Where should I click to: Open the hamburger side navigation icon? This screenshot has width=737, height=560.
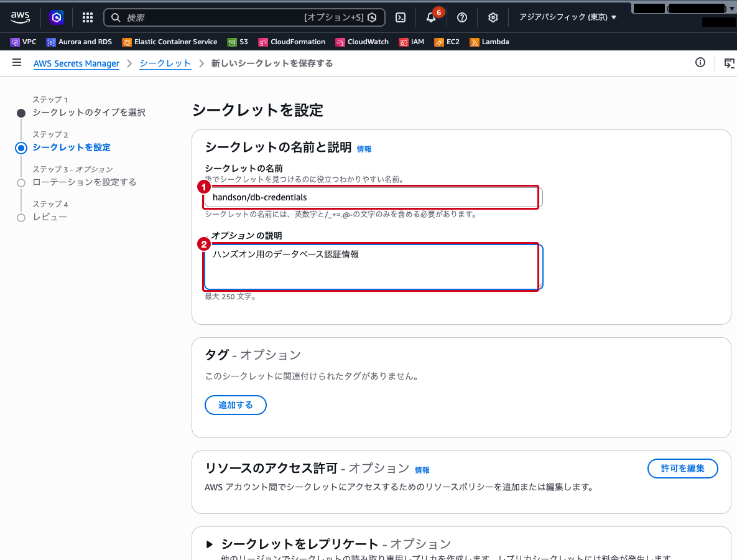(17, 63)
